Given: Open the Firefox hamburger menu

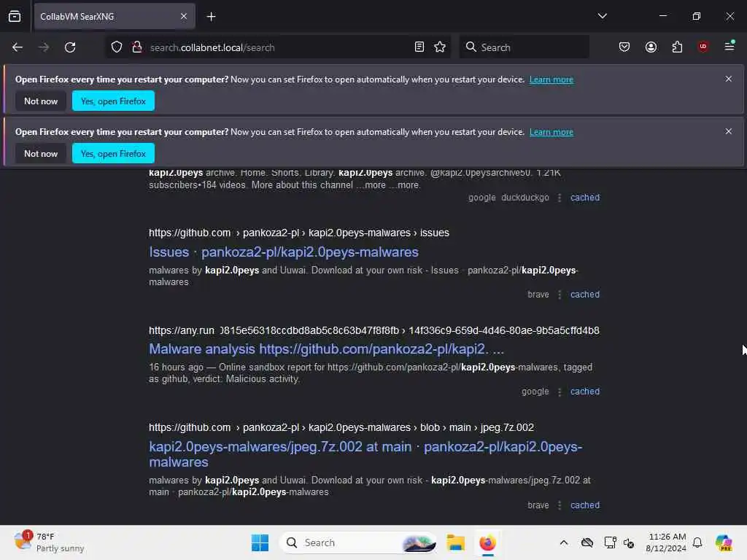Looking at the screenshot, I should tap(729, 46).
